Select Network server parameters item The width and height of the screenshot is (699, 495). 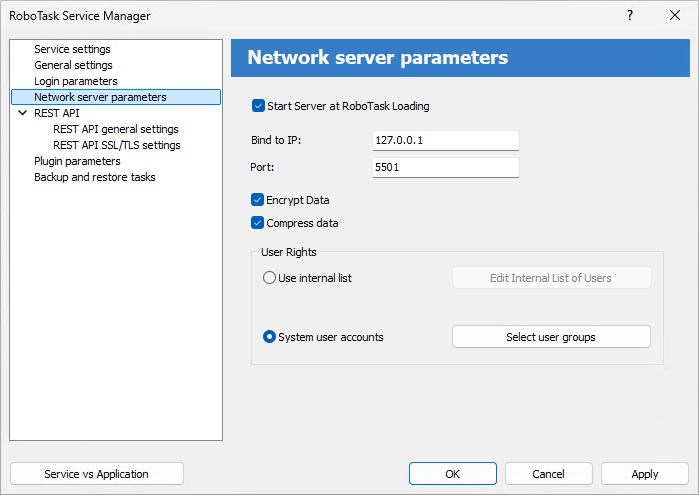pos(116,97)
